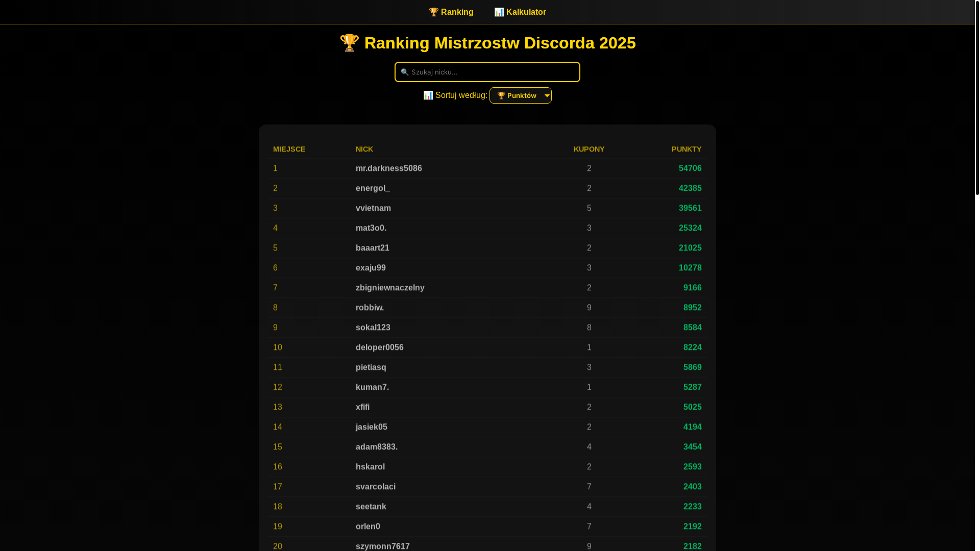Click points value 5869
Image resolution: width=980 pixels, height=551 pixels.
(693, 367)
